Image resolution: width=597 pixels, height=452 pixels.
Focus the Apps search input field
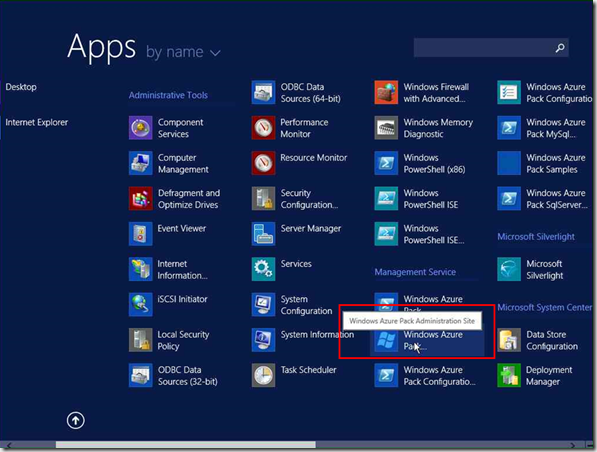point(491,48)
